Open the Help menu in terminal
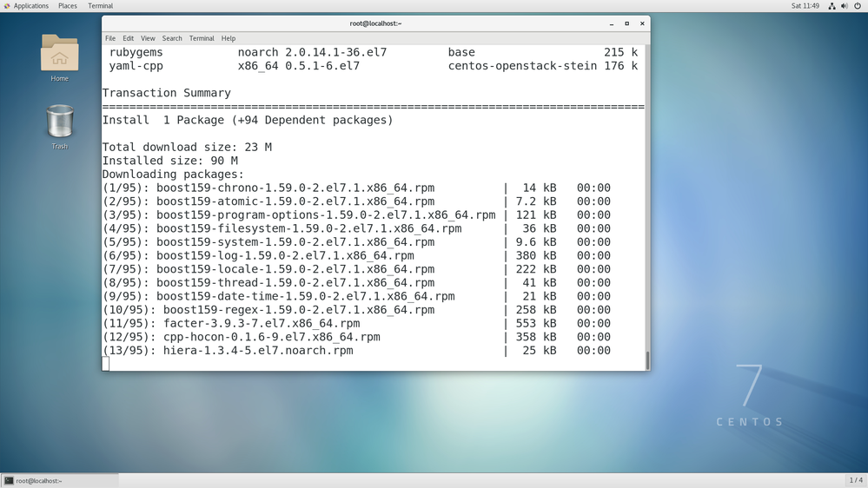Viewport: 868px width, 488px height. (x=229, y=38)
